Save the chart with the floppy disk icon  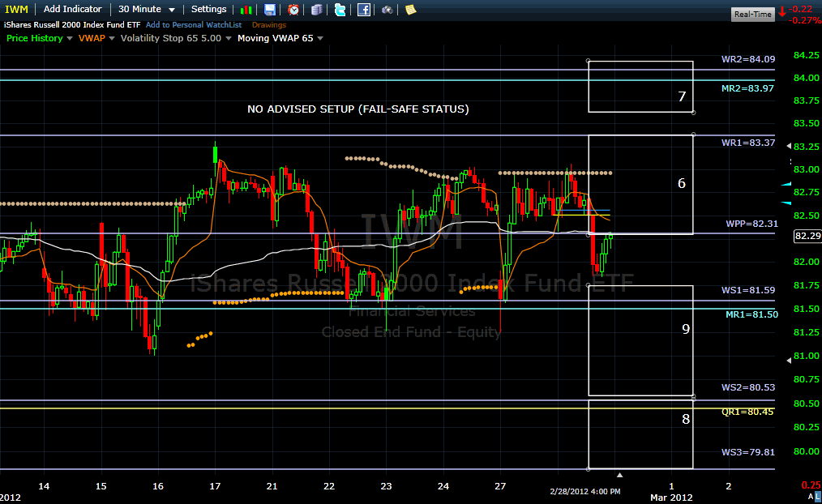[269, 10]
